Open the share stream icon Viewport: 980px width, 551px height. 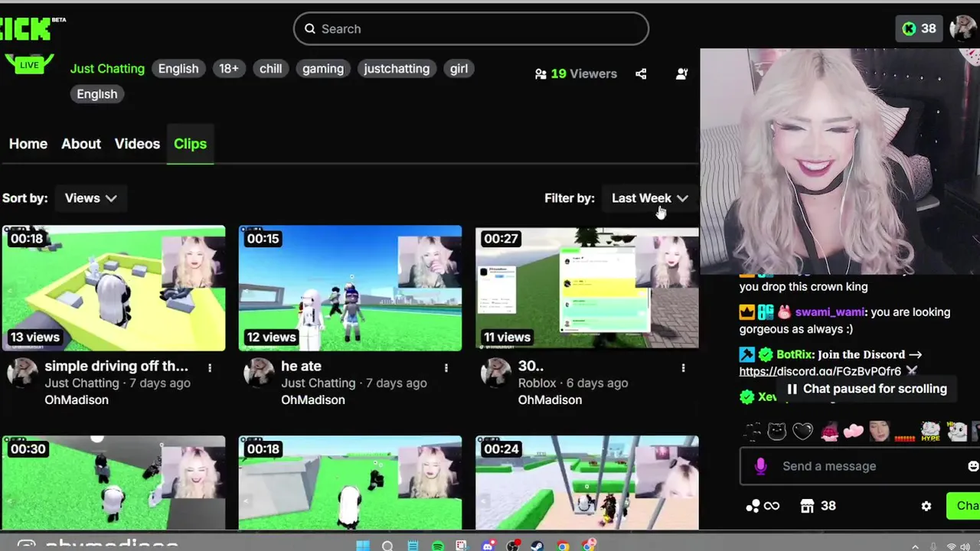pyautogui.click(x=641, y=73)
